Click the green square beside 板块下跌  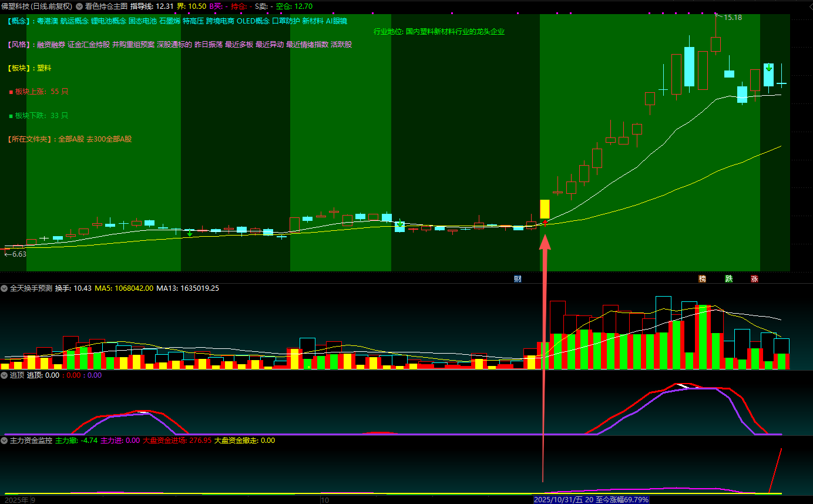(11, 116)
